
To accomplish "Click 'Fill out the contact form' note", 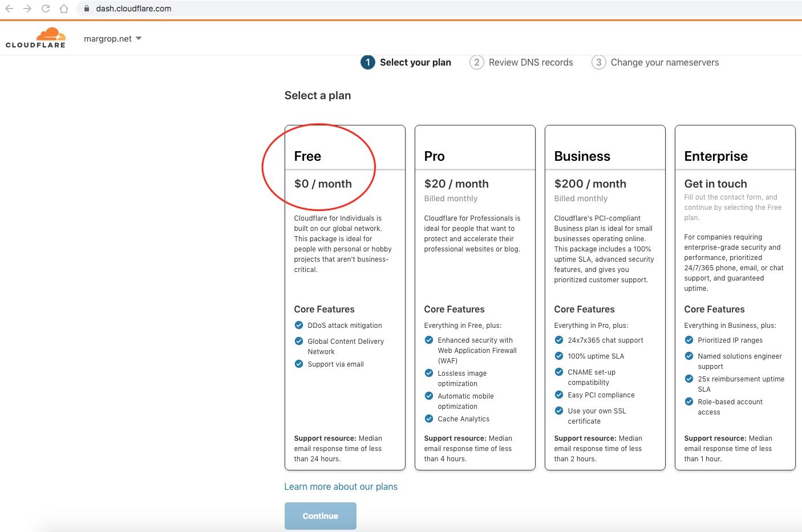I will 733,208.
